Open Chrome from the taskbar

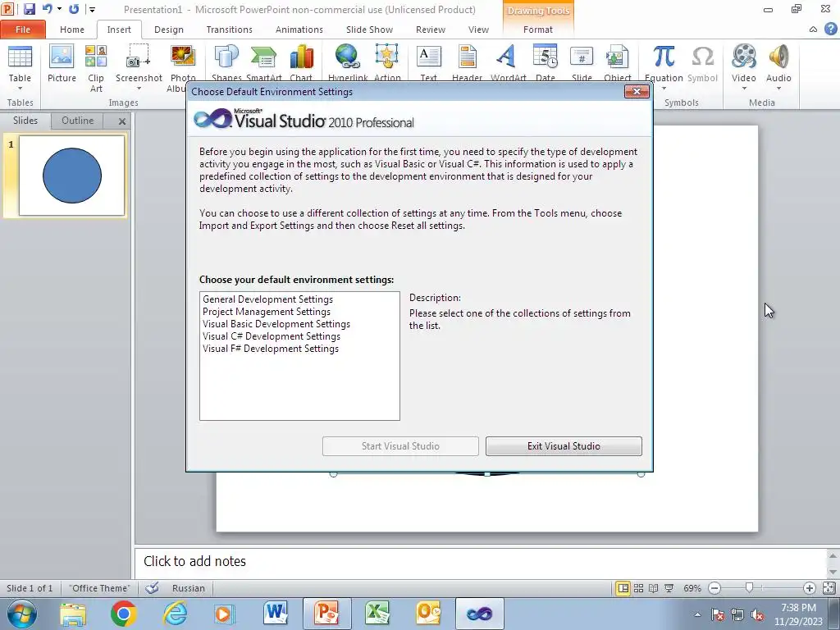click(x=123, y=614)
